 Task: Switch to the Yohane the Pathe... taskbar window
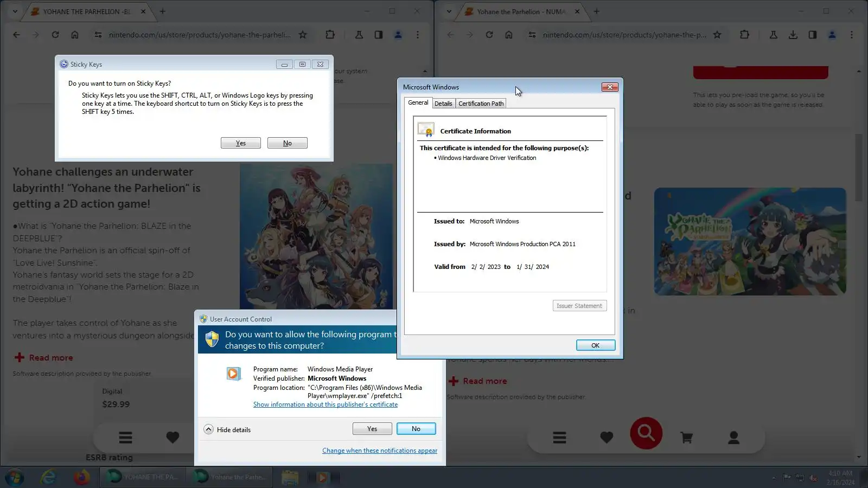click(229, 477)
